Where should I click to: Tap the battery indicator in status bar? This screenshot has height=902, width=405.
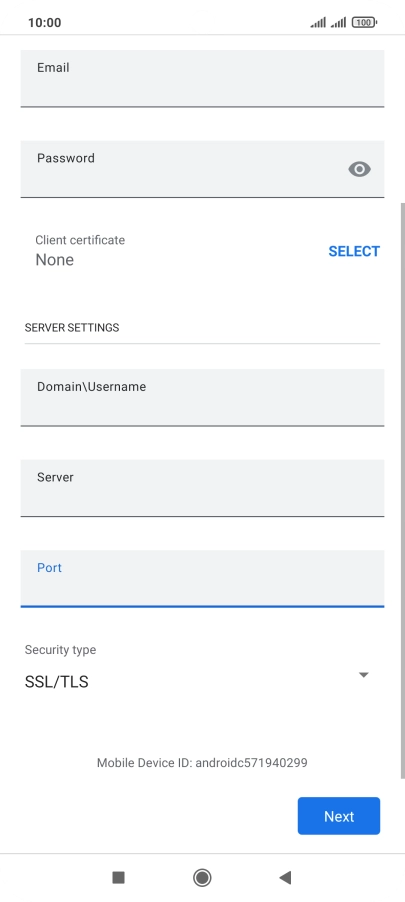pyautogui.click(x=364, y=22)
